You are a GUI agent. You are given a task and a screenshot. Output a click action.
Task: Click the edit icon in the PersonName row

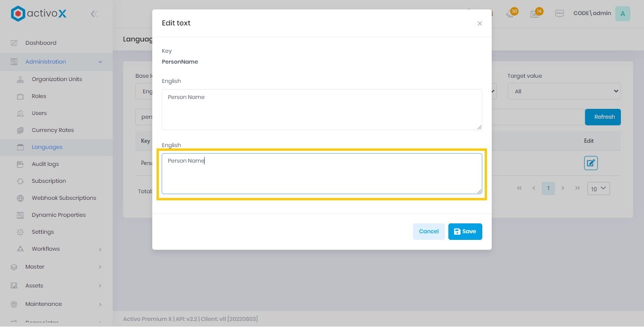[x=591, y=164]
